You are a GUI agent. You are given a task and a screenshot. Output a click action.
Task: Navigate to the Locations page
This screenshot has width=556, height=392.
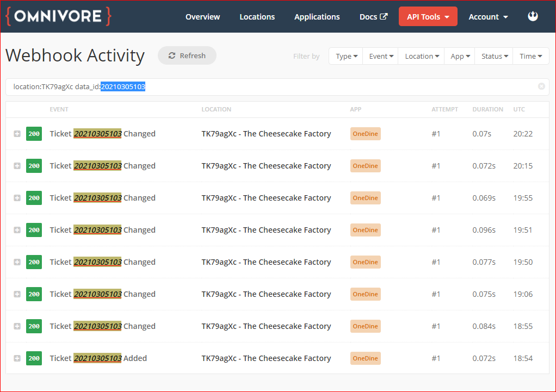[x=257, y=17]
